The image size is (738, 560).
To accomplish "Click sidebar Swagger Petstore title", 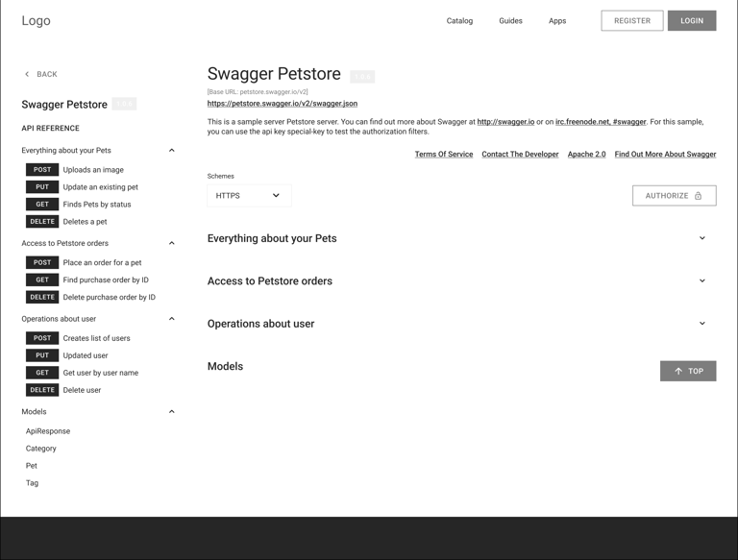I will coord(64,105).
